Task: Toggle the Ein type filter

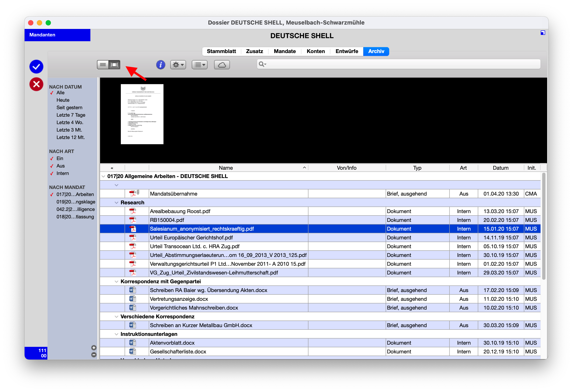Action: pos(60,159)
